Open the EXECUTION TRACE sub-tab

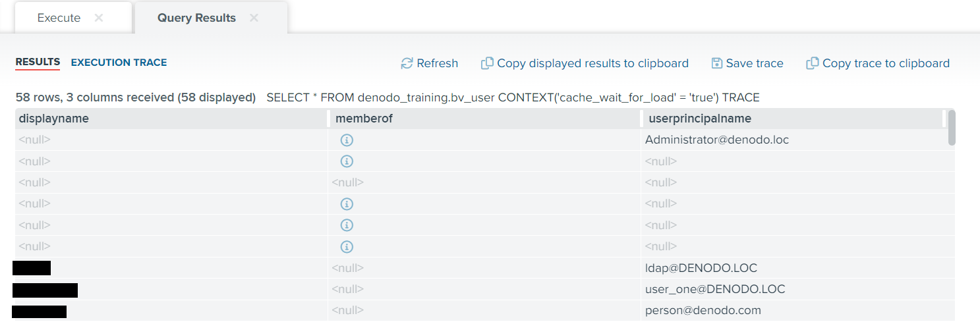coord(119,63)
